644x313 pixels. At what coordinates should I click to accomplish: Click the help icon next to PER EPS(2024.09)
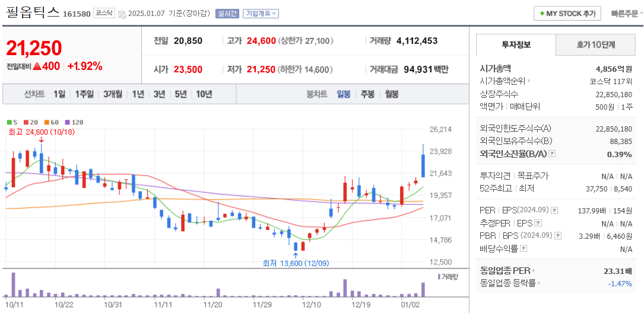(x=554, y=210)
